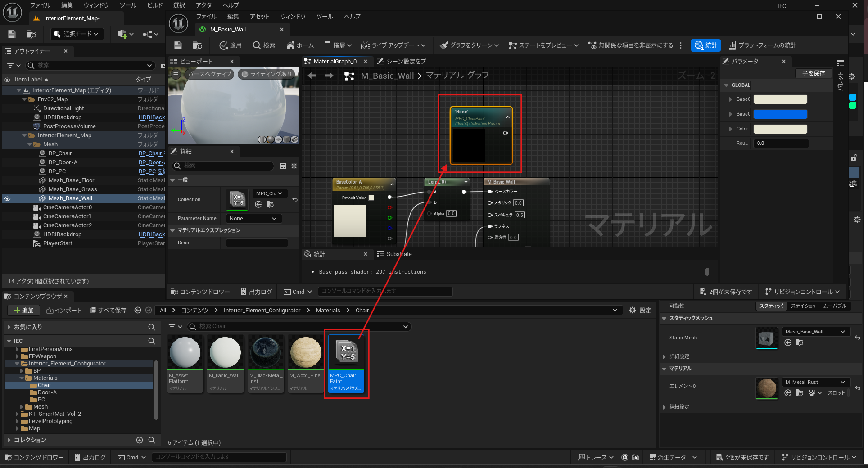Click the back arrow in material graph

[x=312, y=76]
